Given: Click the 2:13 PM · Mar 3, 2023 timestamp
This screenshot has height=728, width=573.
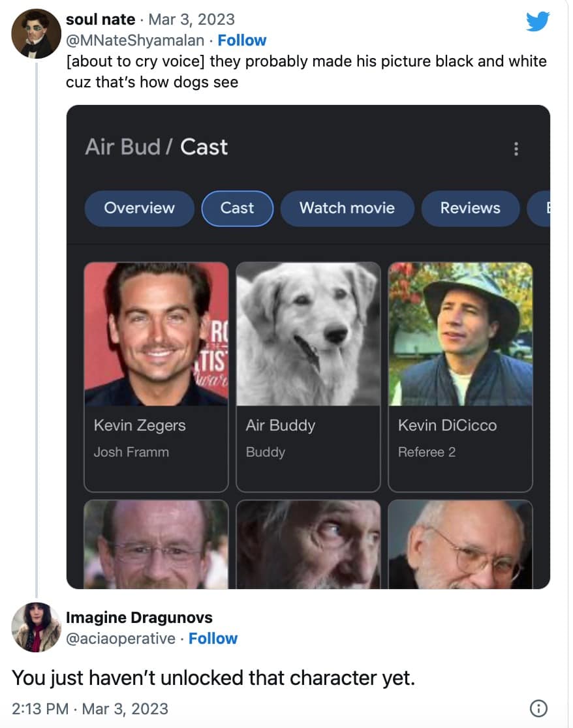Looking at the screenshot, I should (90, 708).
